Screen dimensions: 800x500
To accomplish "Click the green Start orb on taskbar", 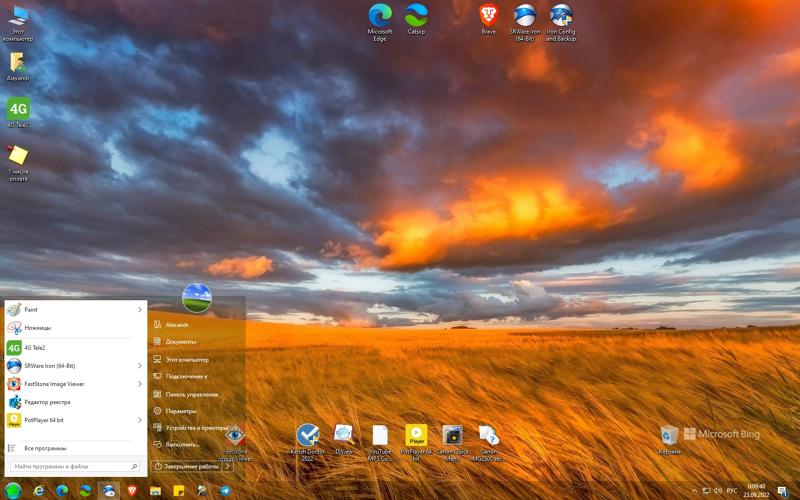I will (x=13, y=491).
